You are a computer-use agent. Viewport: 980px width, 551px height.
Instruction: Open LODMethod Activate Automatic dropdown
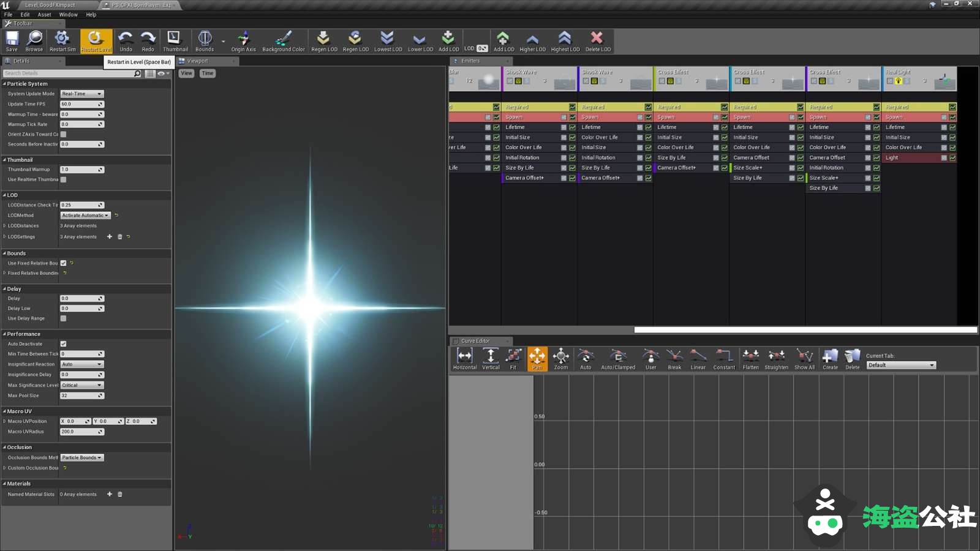click(x=85, y=216)
